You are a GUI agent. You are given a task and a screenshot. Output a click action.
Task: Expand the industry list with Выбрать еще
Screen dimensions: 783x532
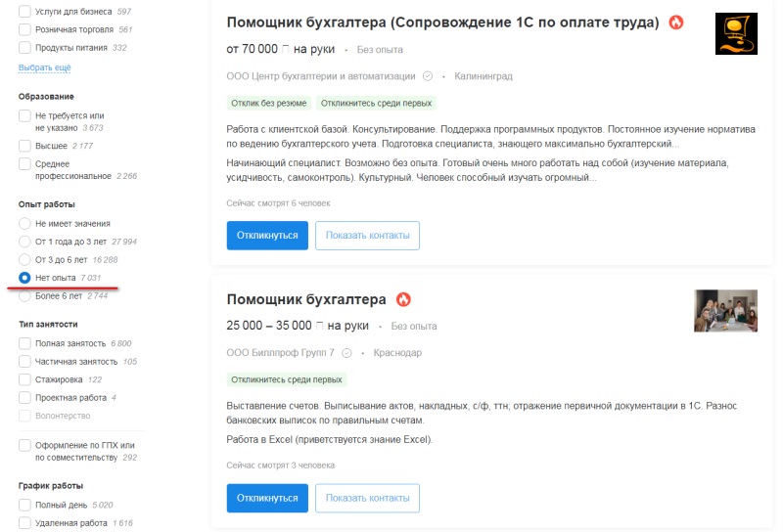click(44, 67)
